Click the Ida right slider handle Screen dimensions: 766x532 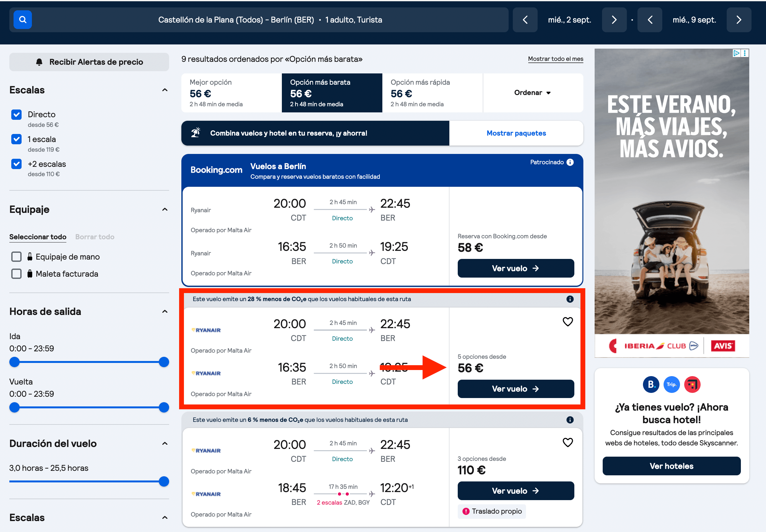pos(164,362)
